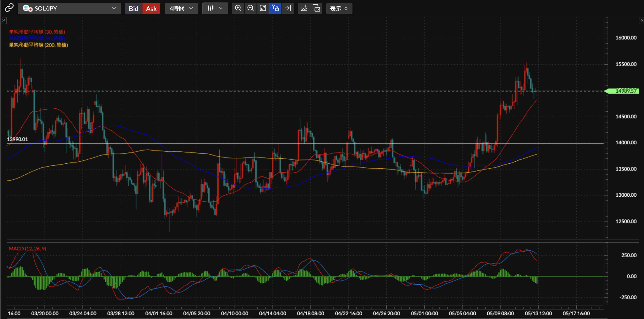Click the 13000.00 price axis label
This screenshot has width=644, height=319.
pos(626,195)
